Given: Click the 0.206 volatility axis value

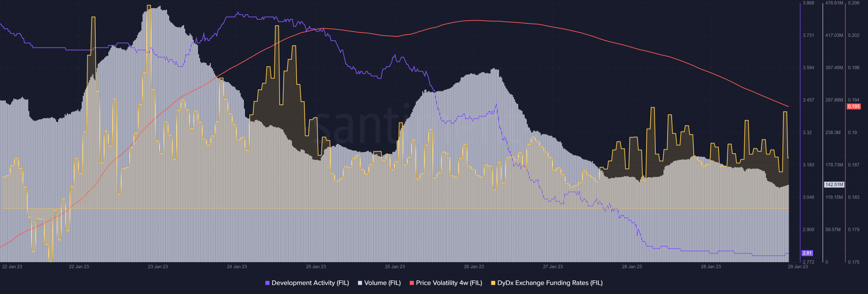Looking at the screenshot, I should (x=853, y=3).
